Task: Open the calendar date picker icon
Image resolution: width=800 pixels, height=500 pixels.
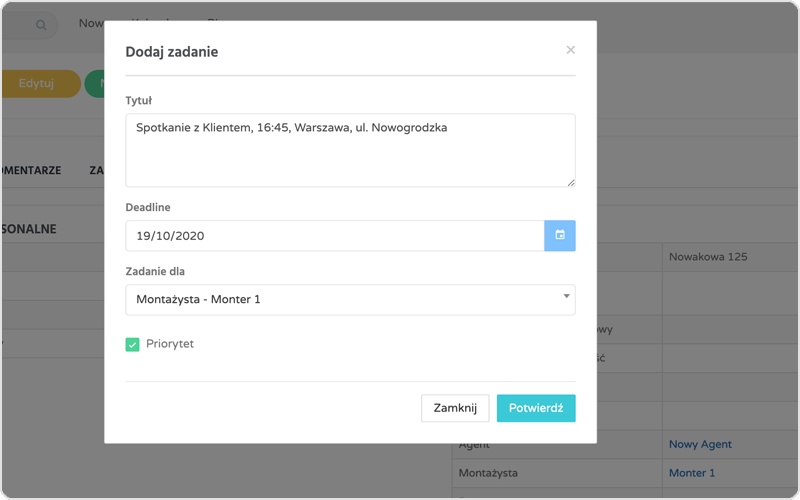Action: pyautogui.click(x=560, y=235)
